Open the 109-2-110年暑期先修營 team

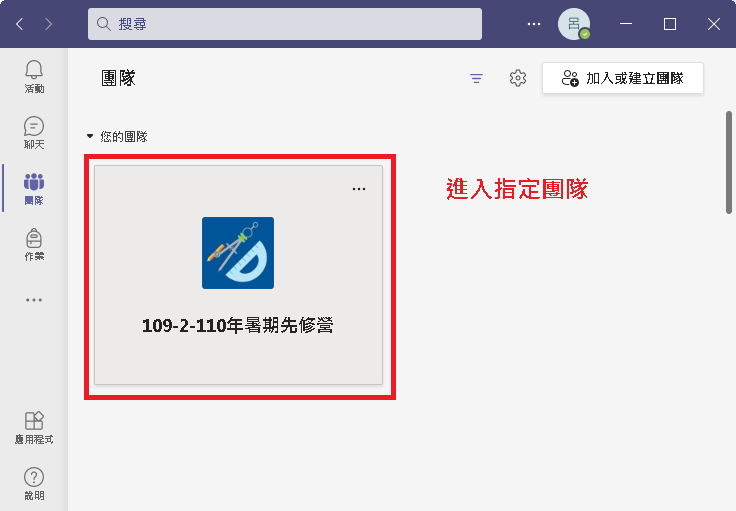tap(238, 326)
